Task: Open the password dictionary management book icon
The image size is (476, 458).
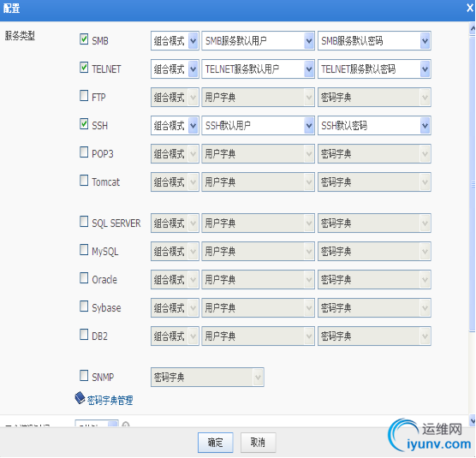Action: tap(80, 398)
